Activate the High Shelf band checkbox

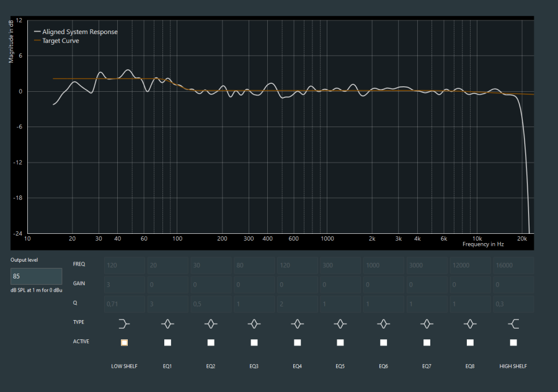tap(513, 342)
